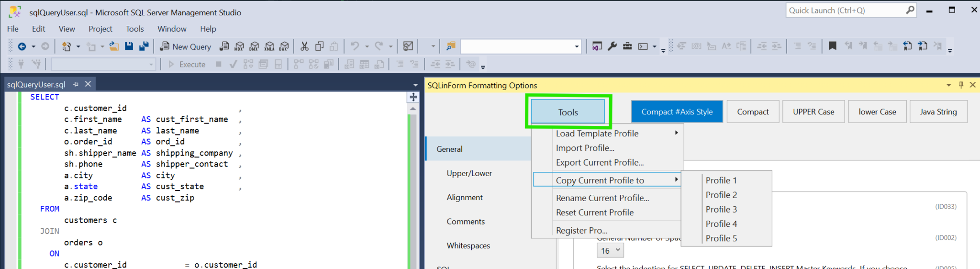Click the Compact #Axis Style button
Screen dimensions: 980x269
(x=677, y=112)
